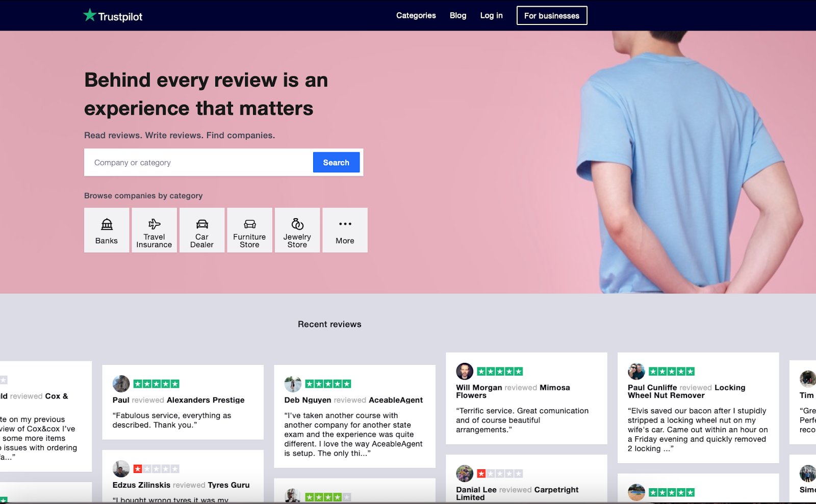Click Paul's reviewer avatar
Screen dimensions: 816x504
(121, 384)
